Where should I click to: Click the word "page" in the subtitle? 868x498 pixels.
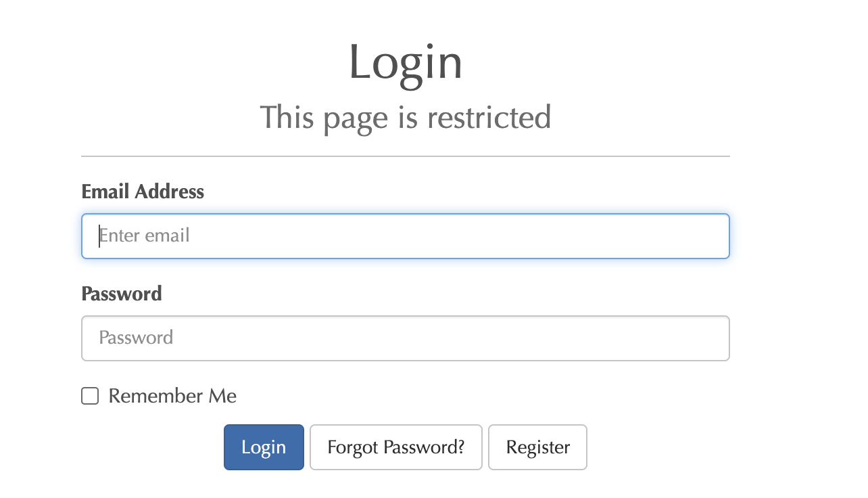[x=355, y=119]
